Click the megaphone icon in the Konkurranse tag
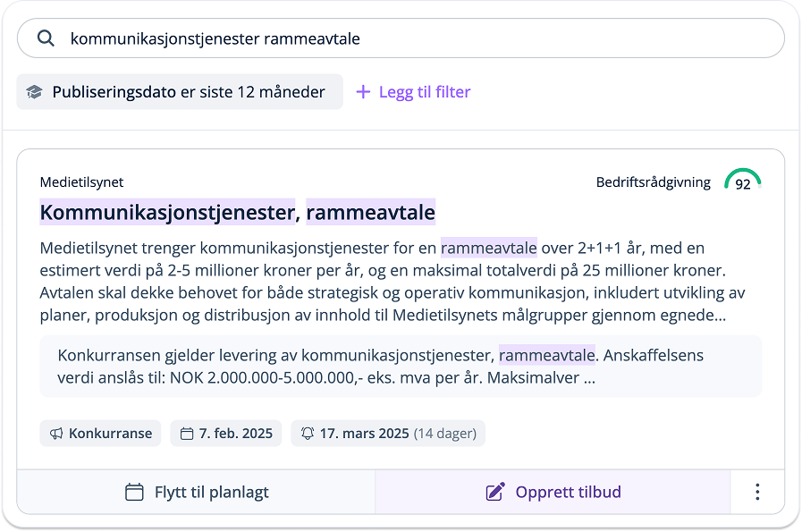 [x=57, y=433]
